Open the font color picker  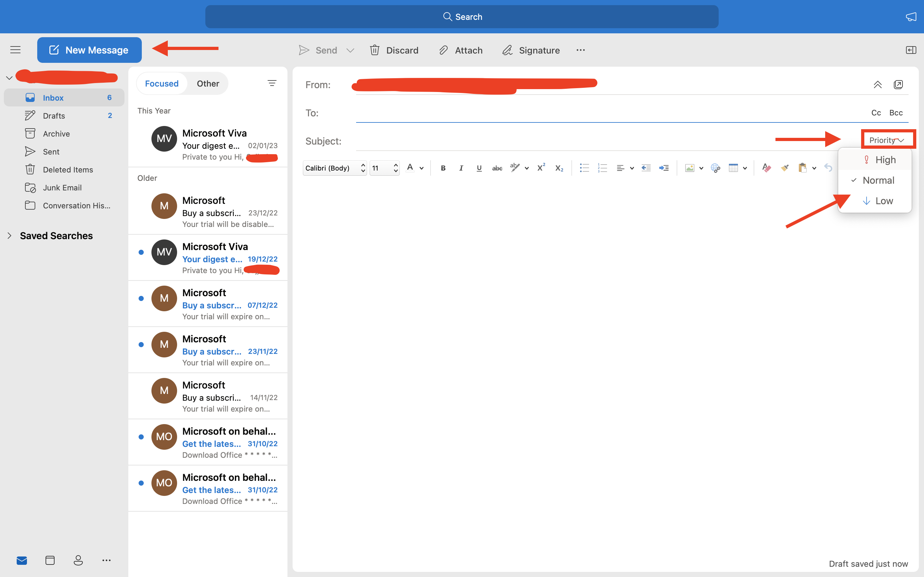pos(410,168)
